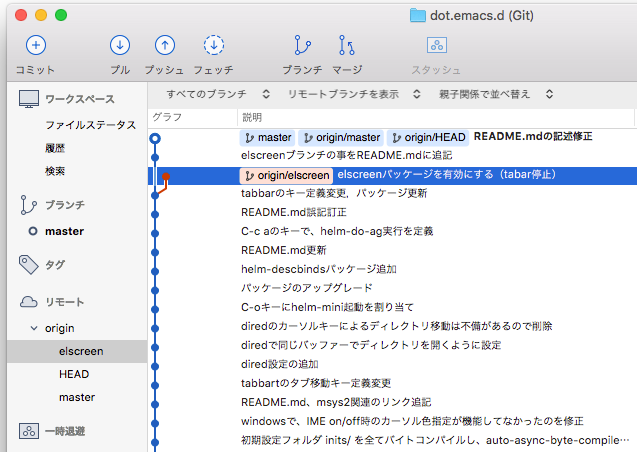This screenshot has width=637, height=452.
Task: Click the プッシュ (Push) toolbar icon
Action: click(165, 45)
